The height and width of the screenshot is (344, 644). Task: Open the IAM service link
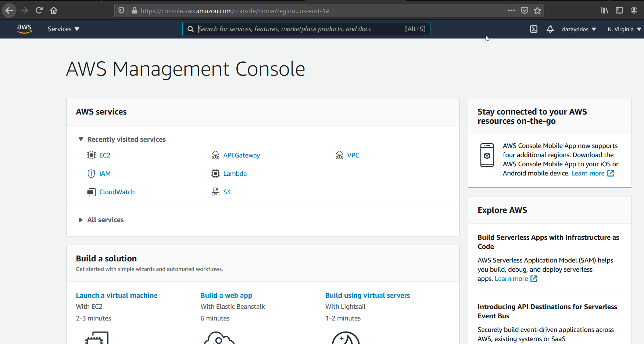(x=105, y=174)
